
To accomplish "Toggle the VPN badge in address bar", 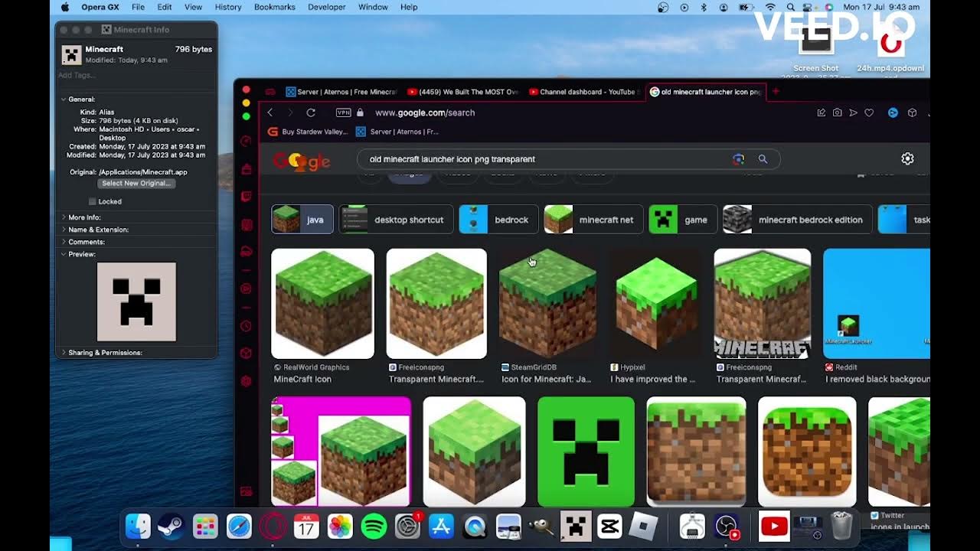I will point(344,112).
